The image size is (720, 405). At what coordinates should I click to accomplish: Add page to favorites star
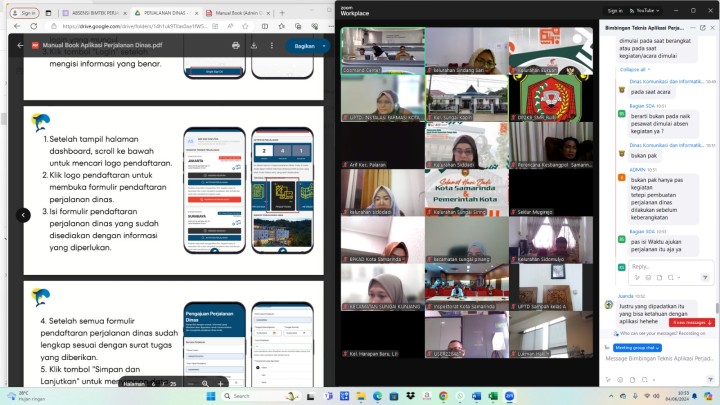(x=245, y=26)
